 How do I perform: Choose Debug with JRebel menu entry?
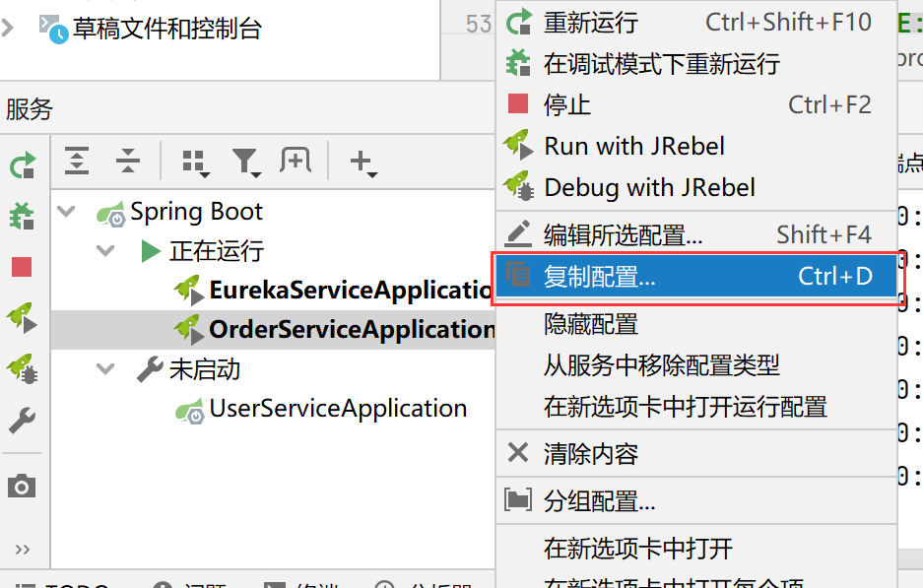pos(696,188)
